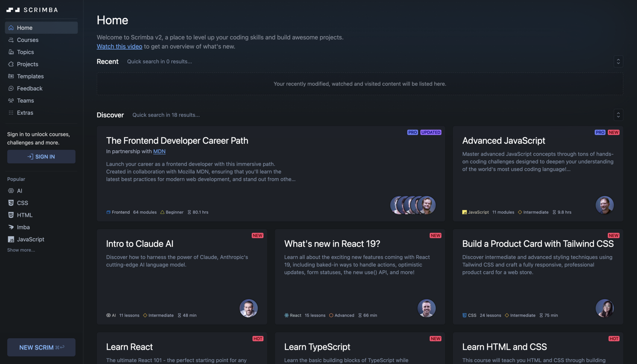Open the Courses menu item

tap(41, 40)
